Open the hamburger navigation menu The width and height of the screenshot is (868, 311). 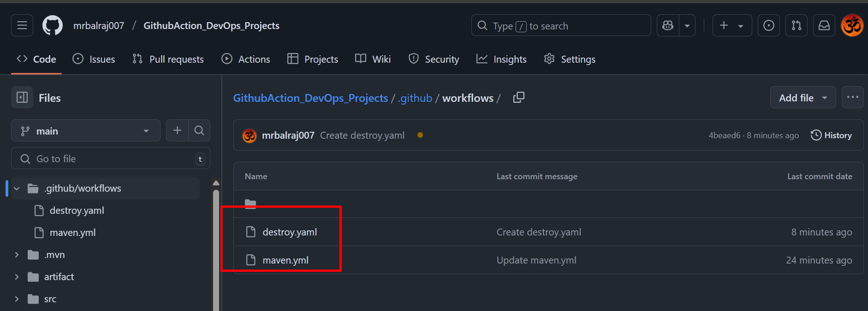pyautogui.click(x=22, y=25)
